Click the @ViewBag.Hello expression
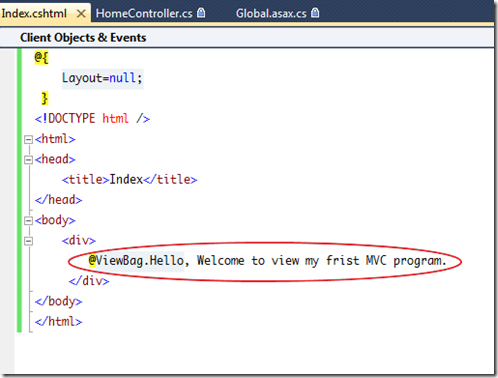This screenshot has height=378, width=498. pyautogui.click(x=136, y=261)
